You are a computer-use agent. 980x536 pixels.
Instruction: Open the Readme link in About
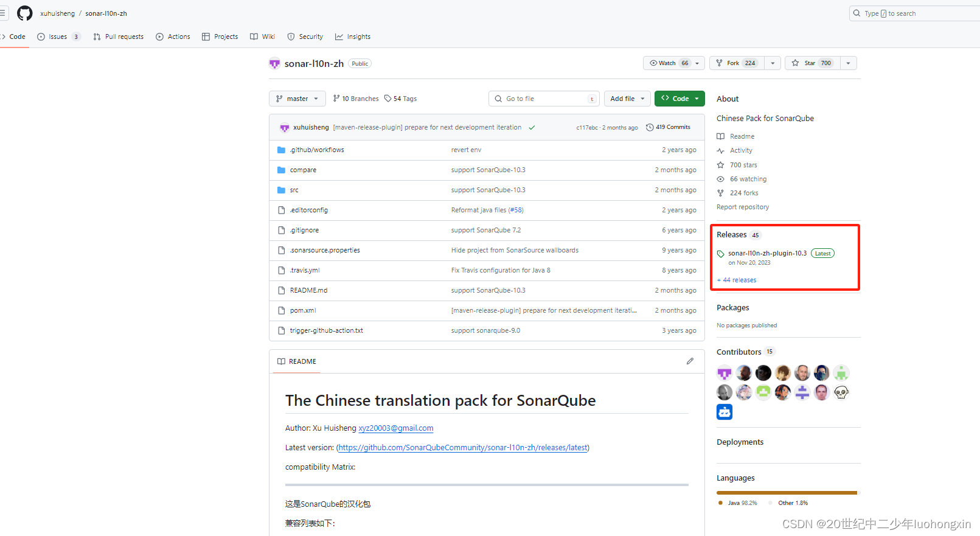click(x=735, y=136)
